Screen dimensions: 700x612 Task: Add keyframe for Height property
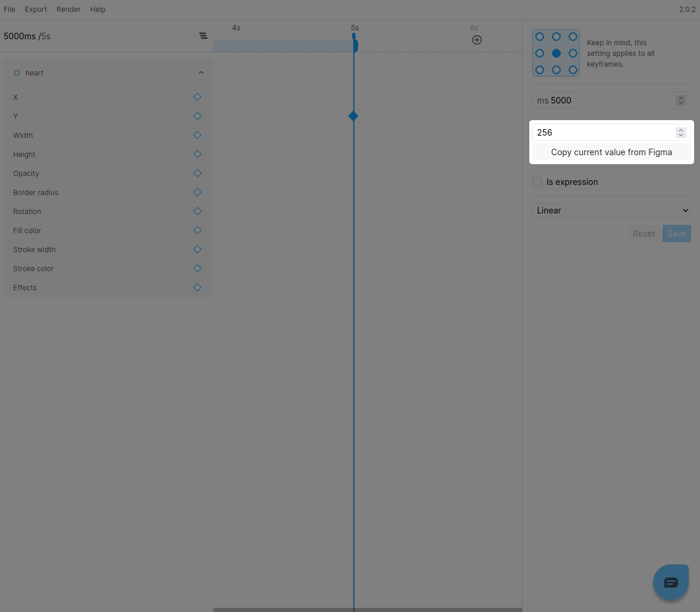[x=197, y=154]
